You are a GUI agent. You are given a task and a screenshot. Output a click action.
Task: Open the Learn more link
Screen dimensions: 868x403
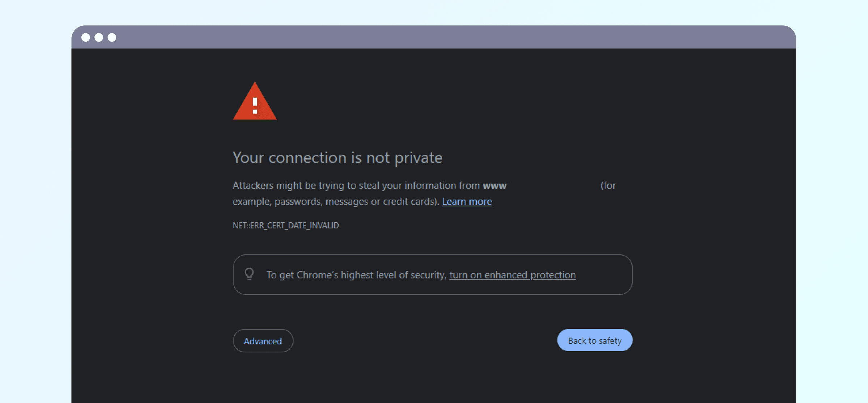pos(467,201)
